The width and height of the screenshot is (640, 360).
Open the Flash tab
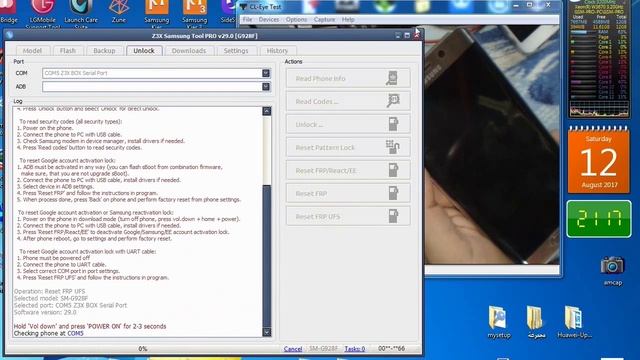pos(67,51)
